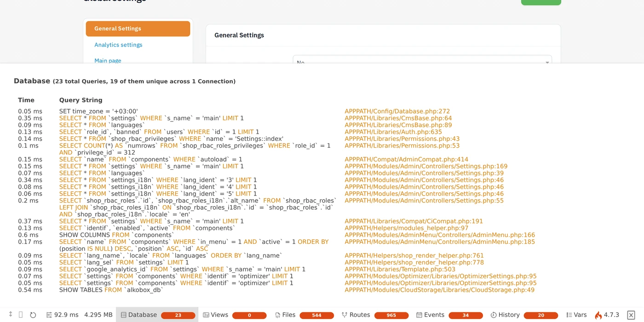
Task: Open APPPATH/Libraries/Permissions.php:53 link
Action: (402, 146)
